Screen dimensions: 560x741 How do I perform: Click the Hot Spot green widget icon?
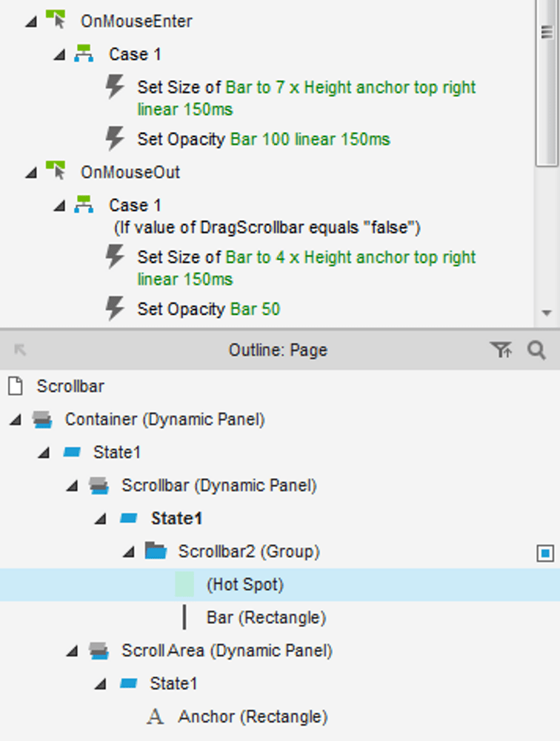(x=184, y=585)
